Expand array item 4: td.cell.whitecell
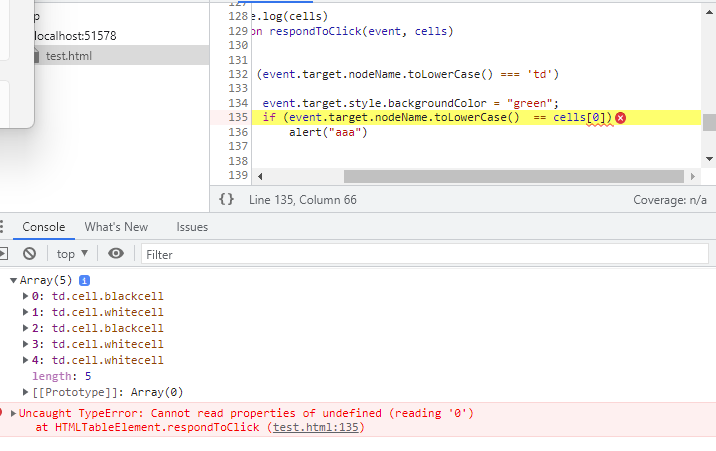Viewport: 716px width, 451px height. [x=26, y=360]
